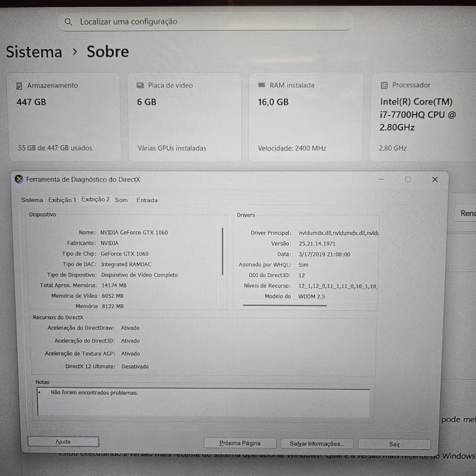Switch to the Sistema tab
476x476 pixels.
coord(32,200)
